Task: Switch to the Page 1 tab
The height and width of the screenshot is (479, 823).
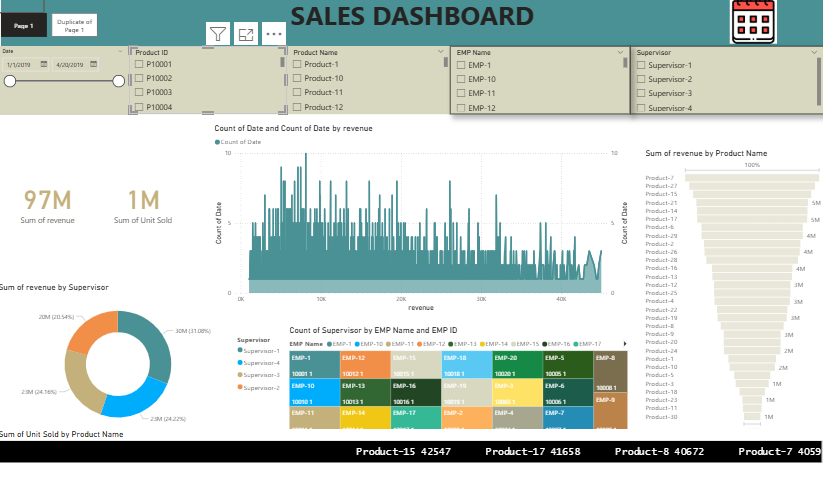Action: pos(23,24)
